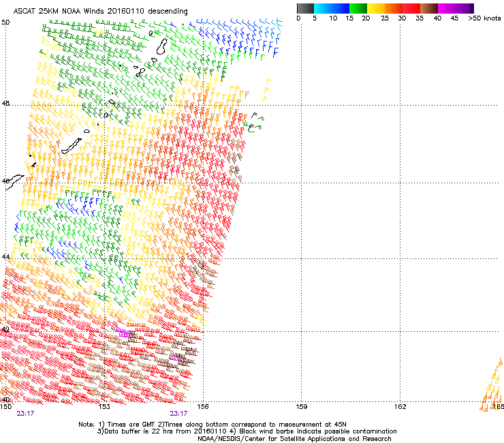This screenshot has width=504, height=443.
Task: Click the red 30-35 knots legend segment
Action: pyautogui.click(x=411, y=8)
